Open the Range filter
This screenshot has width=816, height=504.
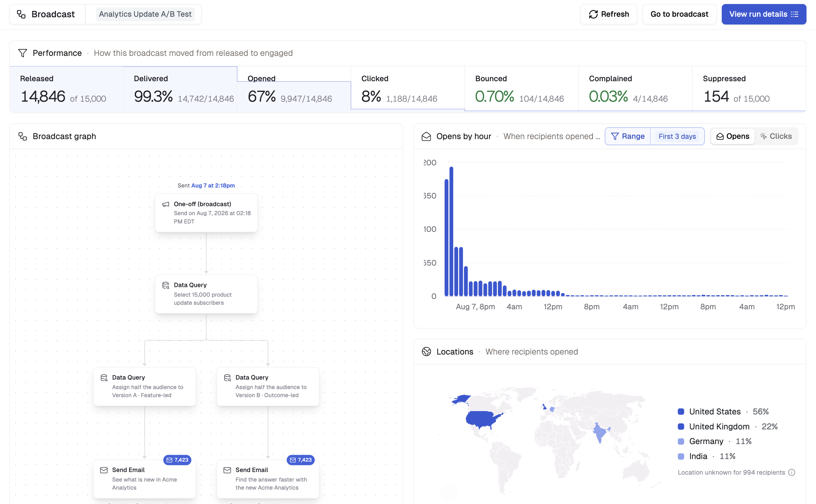[x=628, y=136]
